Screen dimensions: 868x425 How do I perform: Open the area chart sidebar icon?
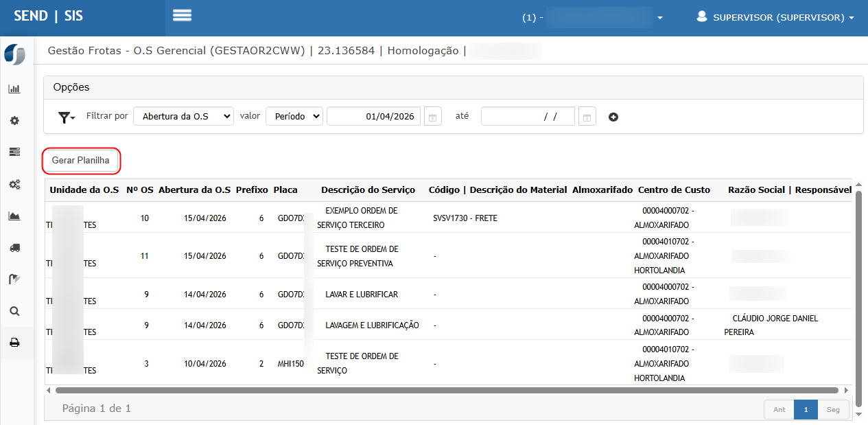click(14, 216)
